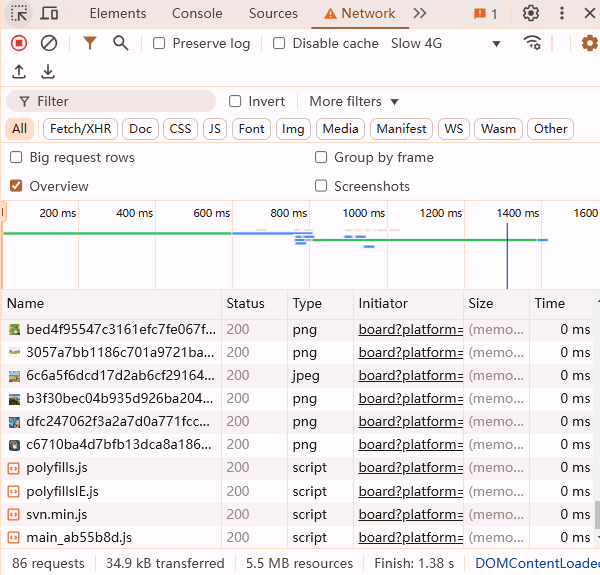Select the bed4f95547c3161efc7fe067f request row
Screen dimensions: 600x575
point(297,329)
